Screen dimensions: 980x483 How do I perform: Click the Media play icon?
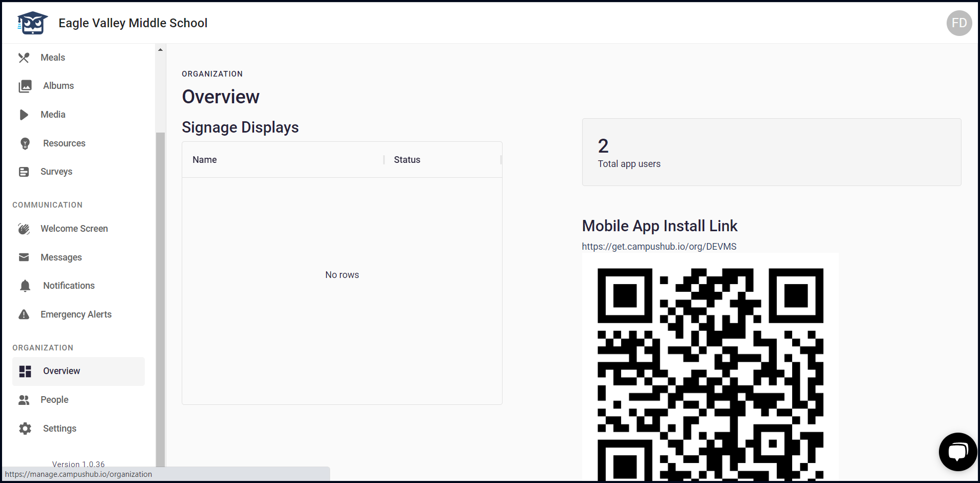(x=24, y=115)
